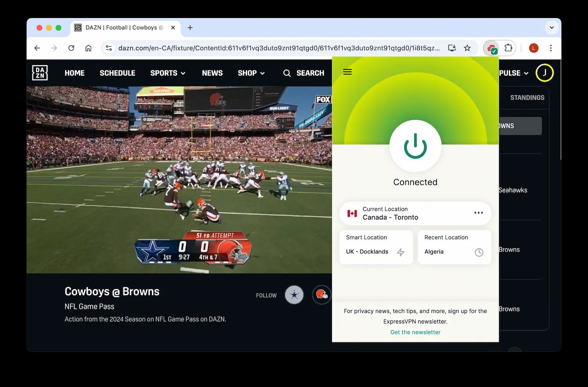Open the J profile avatar

click(544, 73)
